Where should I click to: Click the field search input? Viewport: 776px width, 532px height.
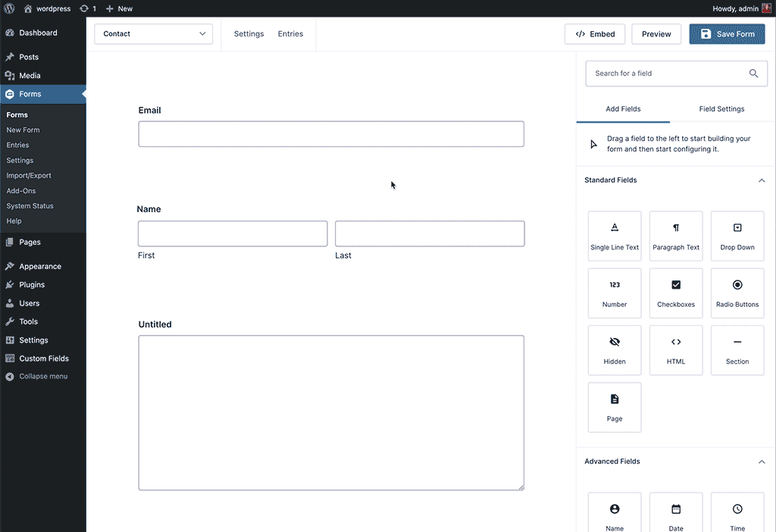click(x=667, y=74)
